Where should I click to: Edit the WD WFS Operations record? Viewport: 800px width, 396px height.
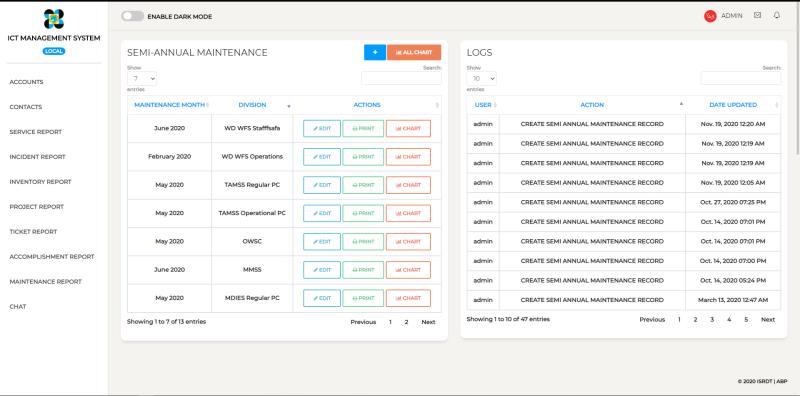click(322, 157)
